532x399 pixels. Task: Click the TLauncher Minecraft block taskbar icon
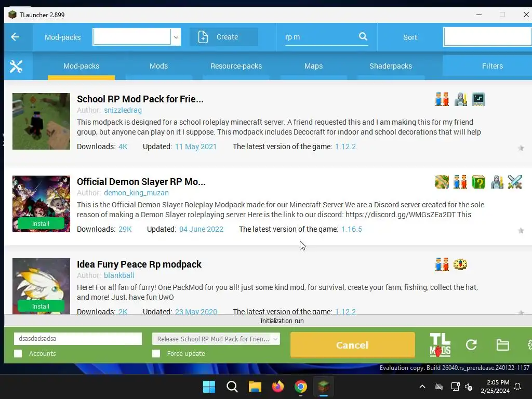[323, 387]
